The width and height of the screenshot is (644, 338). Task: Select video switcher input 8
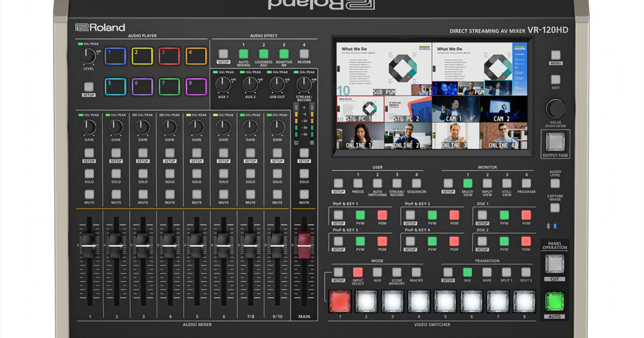click(524, 301)
